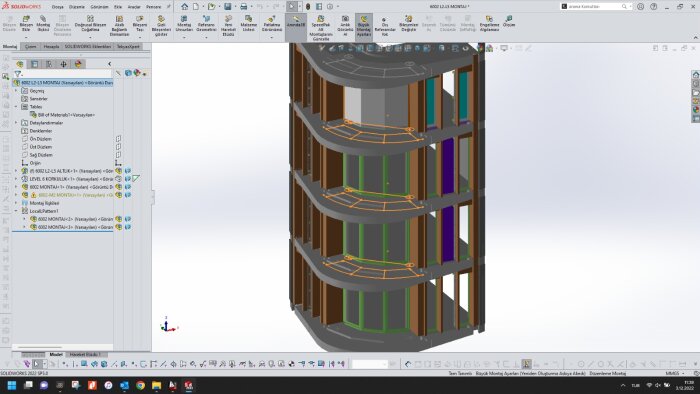Click Bileşenleri Değiştir tool
700x394 pixels.
(x=408, y=24)
